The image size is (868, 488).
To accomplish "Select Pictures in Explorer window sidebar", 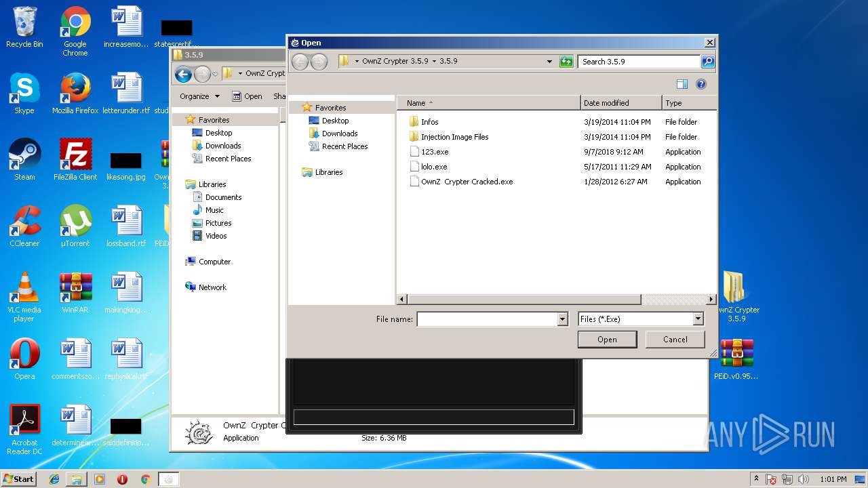I will click(x=212, y=223).
